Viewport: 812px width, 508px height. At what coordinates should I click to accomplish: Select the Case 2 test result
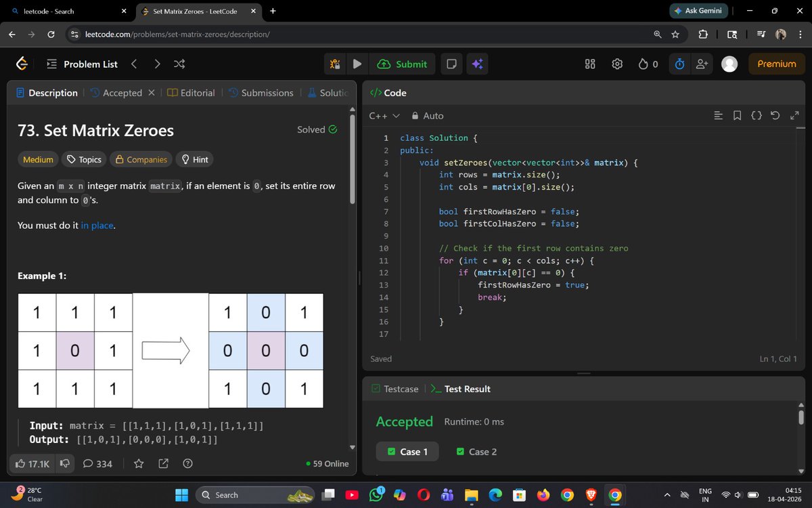(x=476, y=451)
